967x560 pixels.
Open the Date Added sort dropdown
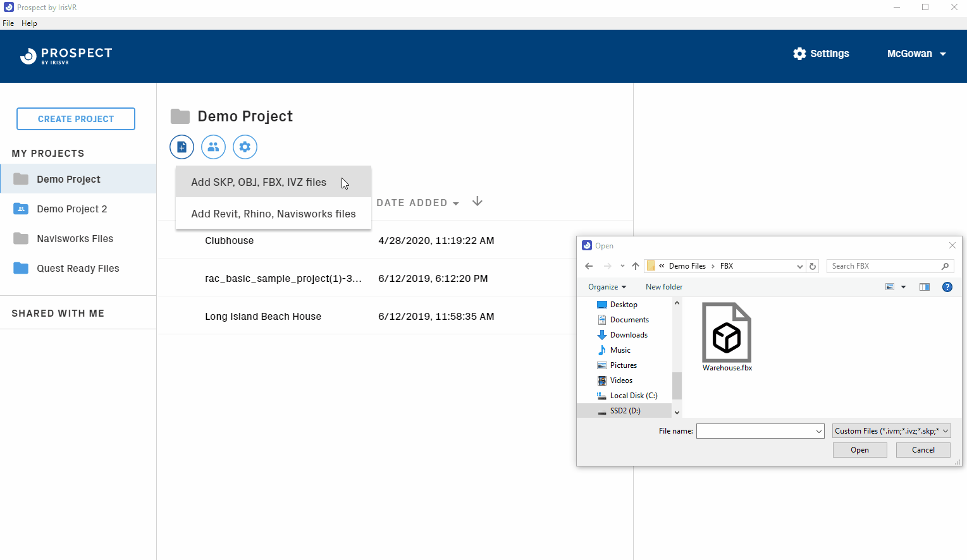point(417,203)
